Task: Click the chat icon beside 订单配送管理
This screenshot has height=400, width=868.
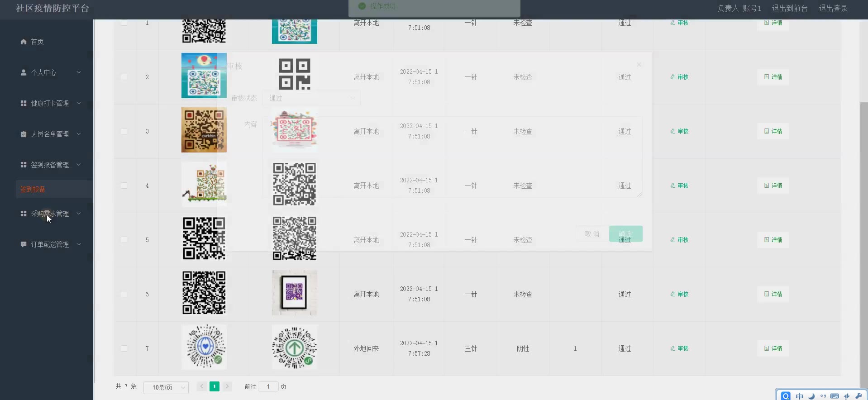Action: click(x=24, y=244)
